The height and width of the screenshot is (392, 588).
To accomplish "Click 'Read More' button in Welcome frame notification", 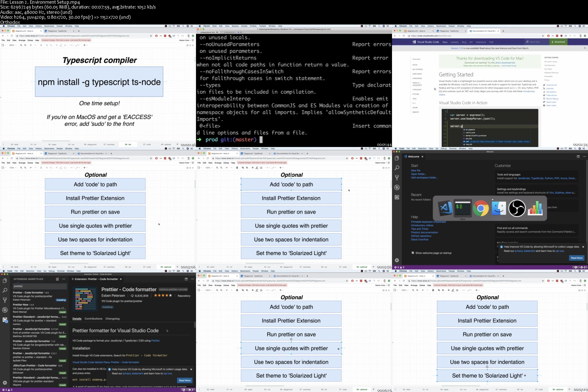I will 577,258.
